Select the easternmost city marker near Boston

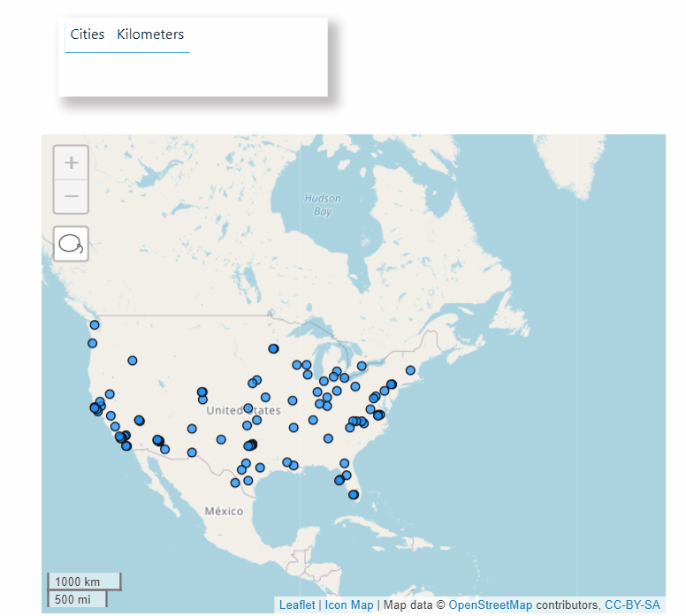coord(410,370)
